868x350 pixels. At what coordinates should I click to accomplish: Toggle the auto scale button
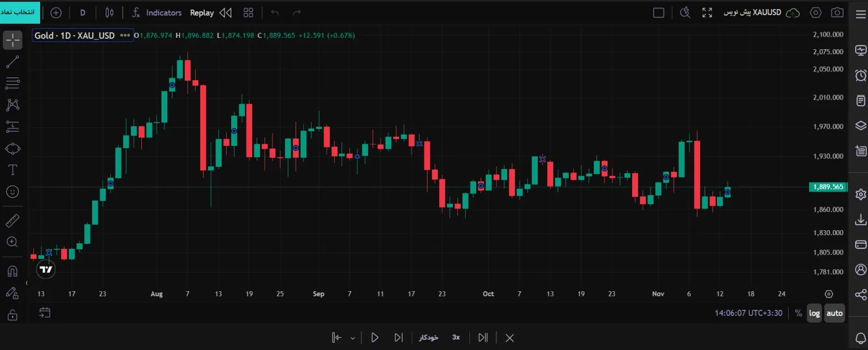(835, 313)
